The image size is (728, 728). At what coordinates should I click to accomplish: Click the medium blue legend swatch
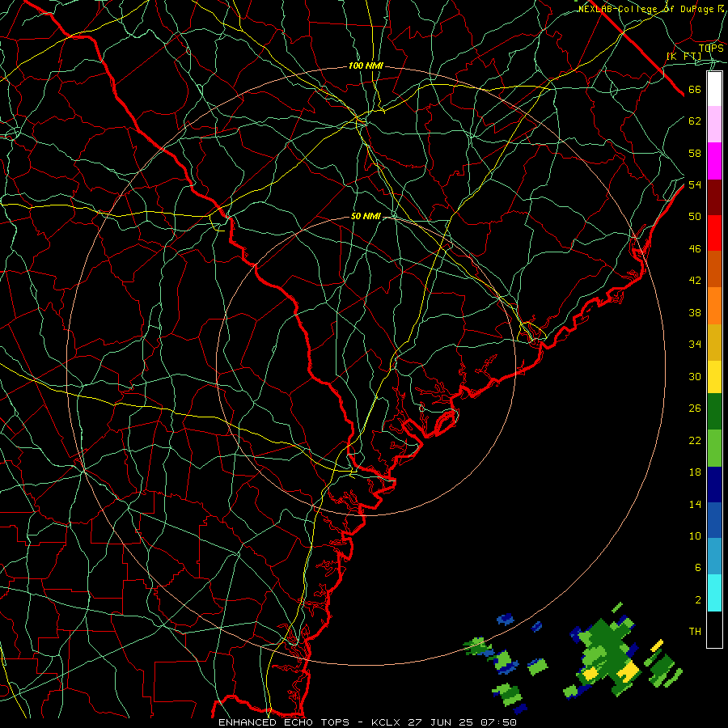pos(714,520)
